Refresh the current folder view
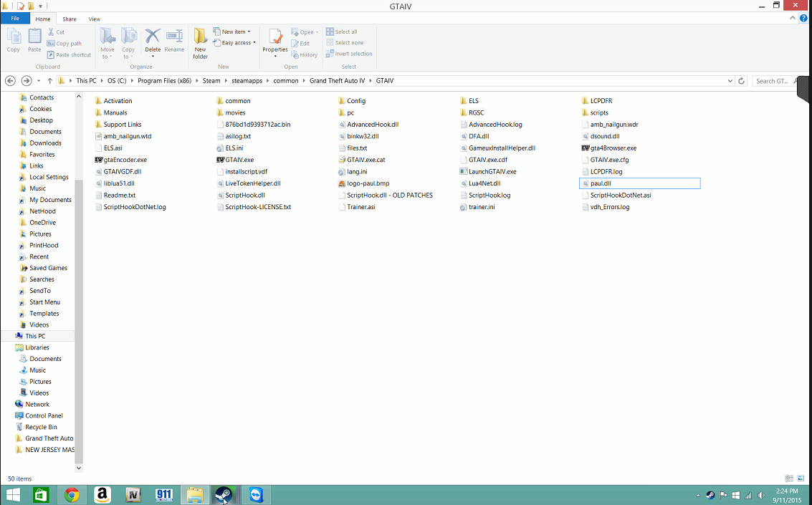812x505 pixels. 741,81
